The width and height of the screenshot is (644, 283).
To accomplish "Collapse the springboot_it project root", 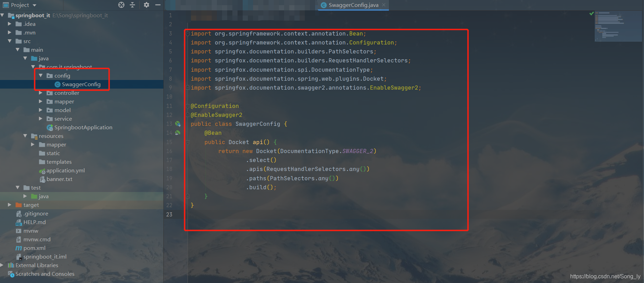I will (x=2, y=15).
